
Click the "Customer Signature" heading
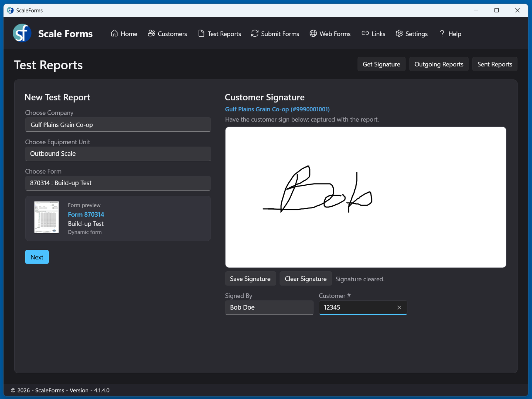tap(264, 97)
